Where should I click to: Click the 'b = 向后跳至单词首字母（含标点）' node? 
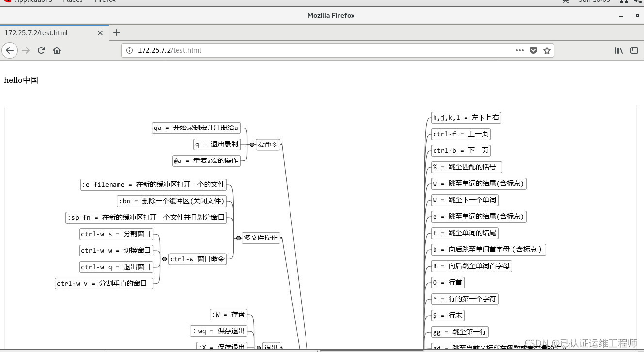489,250
